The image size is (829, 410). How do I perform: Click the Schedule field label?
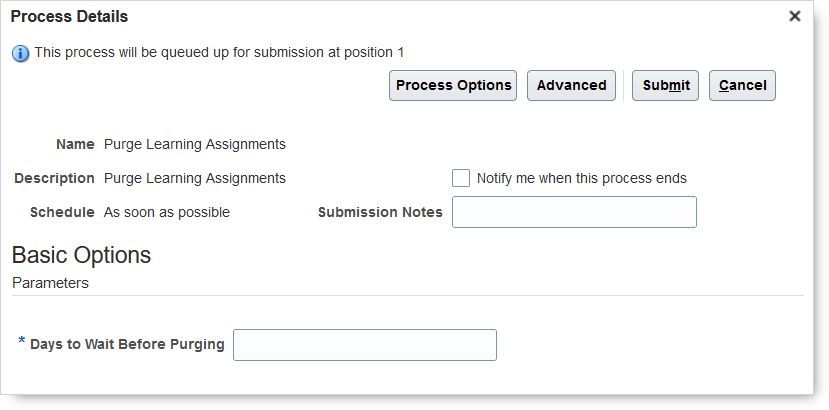62,212
